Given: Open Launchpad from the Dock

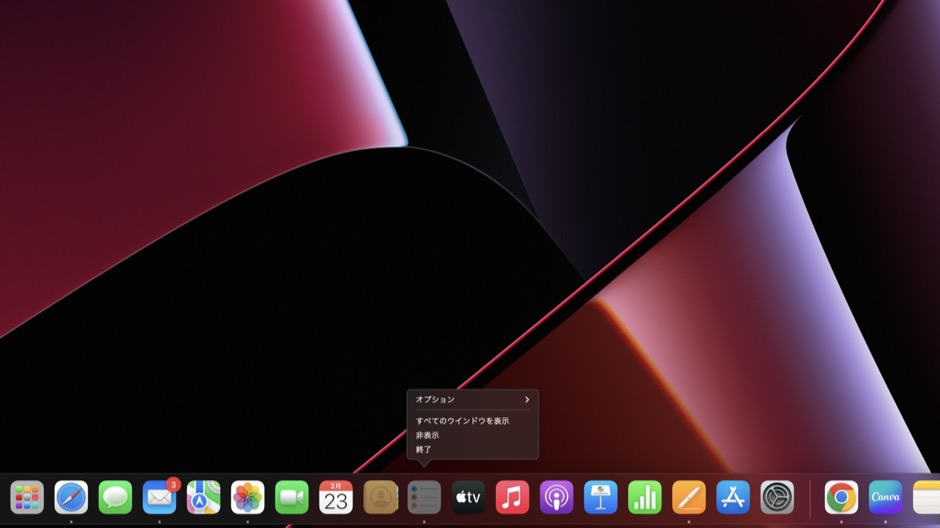Looking at the screenshot, I should coord(27,497).
